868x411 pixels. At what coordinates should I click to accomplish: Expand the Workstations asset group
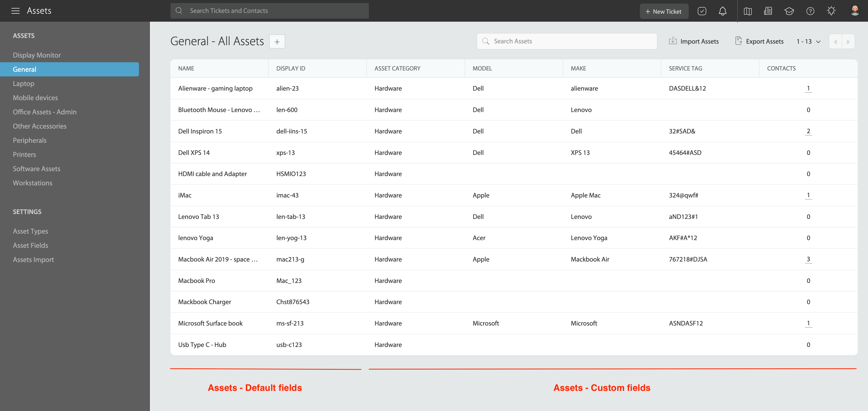click(x=33, y=183)
